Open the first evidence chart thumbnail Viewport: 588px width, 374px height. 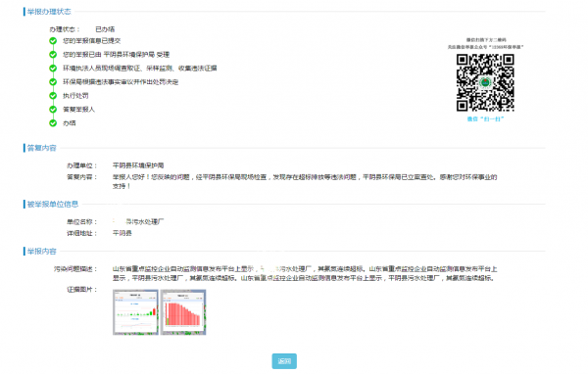click(x=135, y=311)
